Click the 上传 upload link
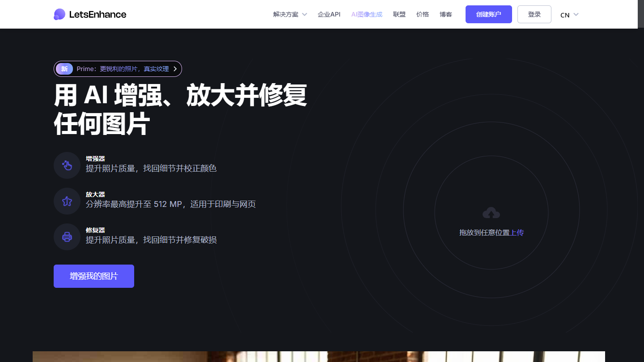Viewport: 644px width, 362px height. [x=517, y=232]
